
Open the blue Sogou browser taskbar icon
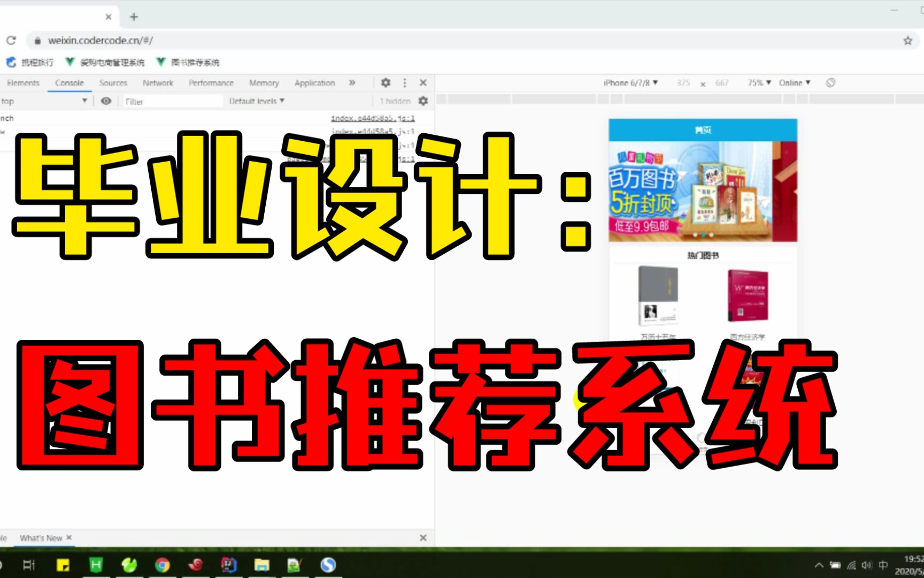point(328,565)
